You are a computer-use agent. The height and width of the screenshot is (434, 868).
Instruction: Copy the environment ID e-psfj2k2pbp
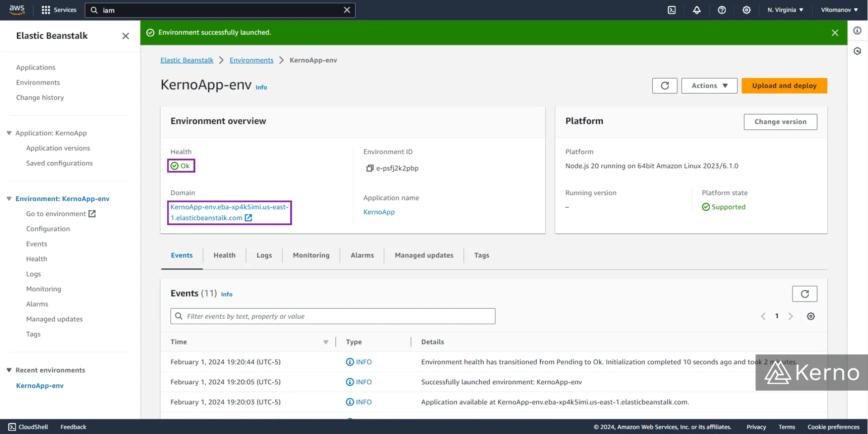tap(369, 168)
